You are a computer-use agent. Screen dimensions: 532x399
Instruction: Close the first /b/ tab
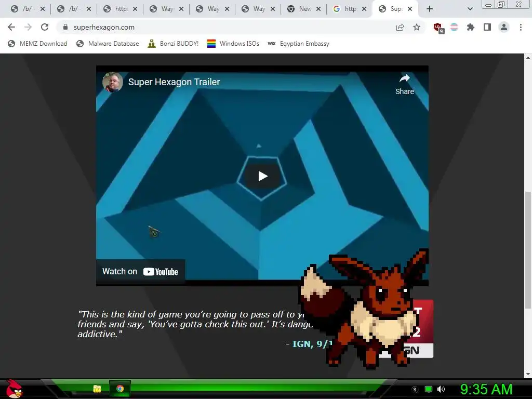click(x=43, y=9)
